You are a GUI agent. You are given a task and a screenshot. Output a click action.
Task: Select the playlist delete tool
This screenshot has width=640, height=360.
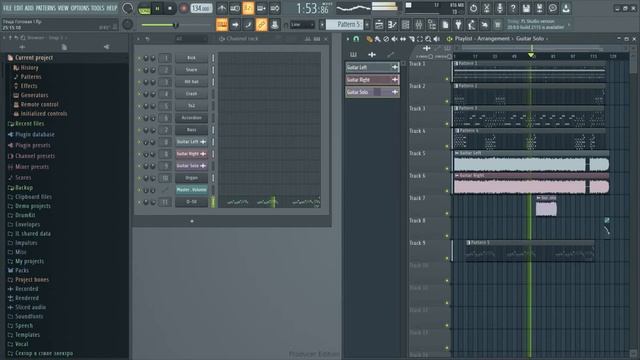coord(386,39)
